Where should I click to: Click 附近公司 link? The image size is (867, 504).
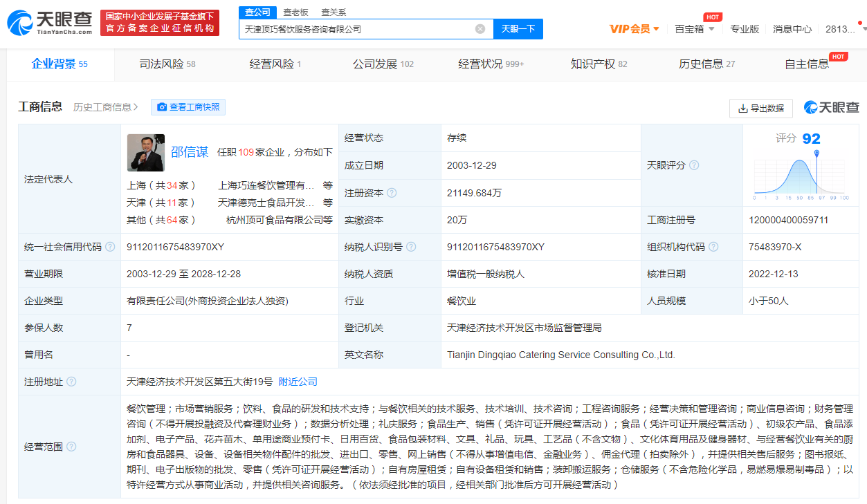298,382
